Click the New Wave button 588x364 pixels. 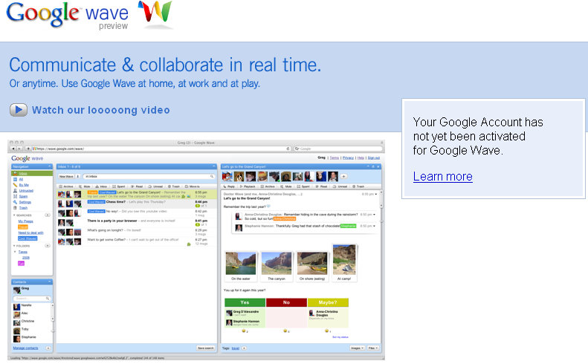point(66,176)
